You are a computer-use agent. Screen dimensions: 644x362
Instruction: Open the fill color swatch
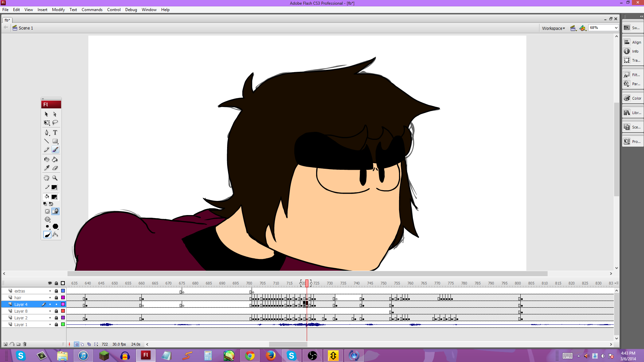(54, 197)
